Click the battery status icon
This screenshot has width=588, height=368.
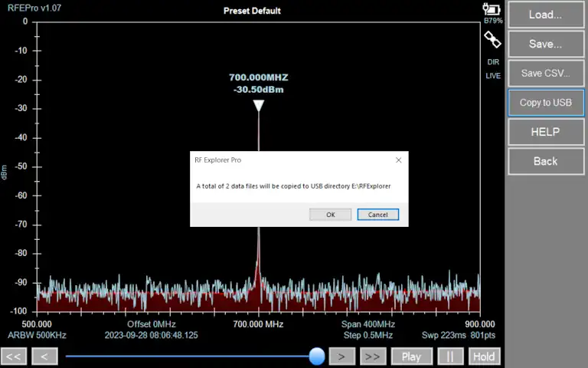point(492,9)
